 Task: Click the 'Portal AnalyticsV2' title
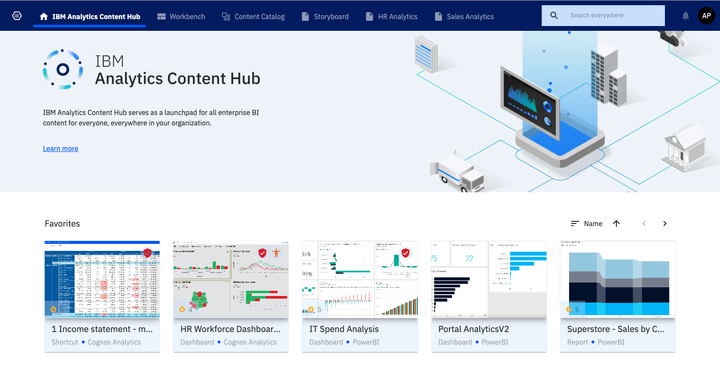(x=473, y=329)
